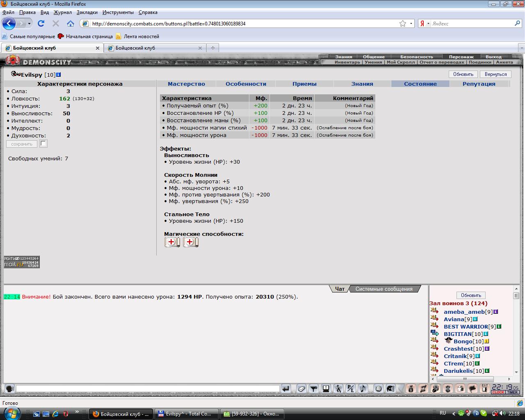Open yellow info icon beside Bongo
Screen dimensions: 525x420
(486, 341)
